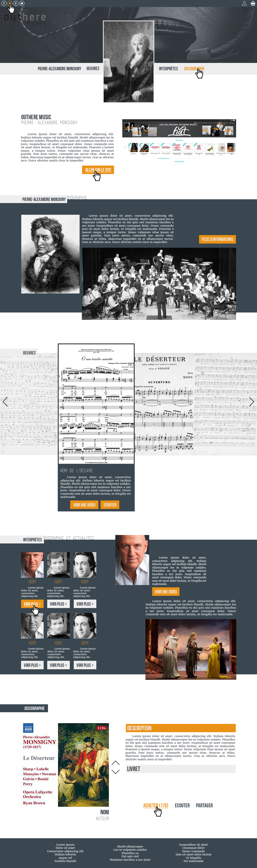Go to previous album with up chevron
Screen dimensions: 257x868
coord(115,763)
